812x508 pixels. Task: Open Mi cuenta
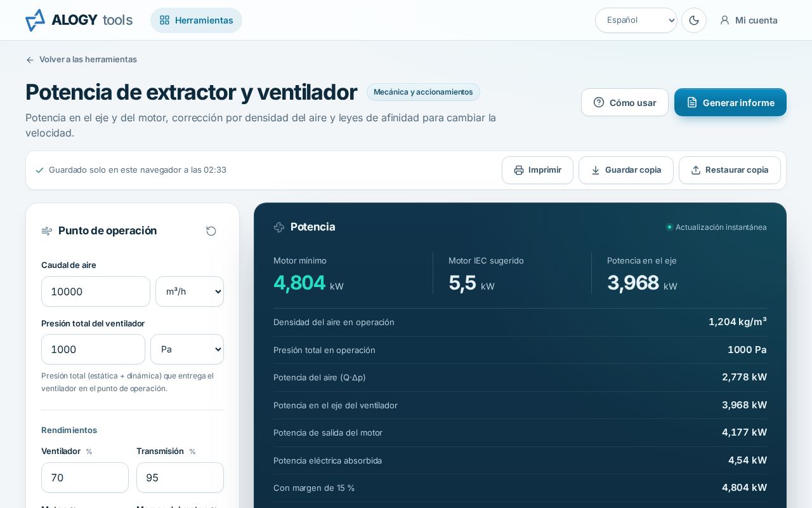[x=749, y=20]
